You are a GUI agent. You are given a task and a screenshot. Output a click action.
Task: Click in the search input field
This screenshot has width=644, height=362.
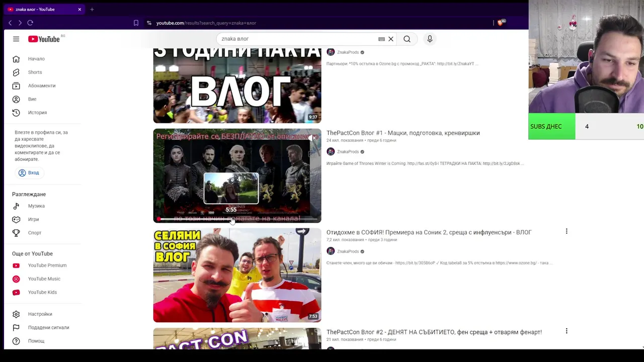click(297, 39)
